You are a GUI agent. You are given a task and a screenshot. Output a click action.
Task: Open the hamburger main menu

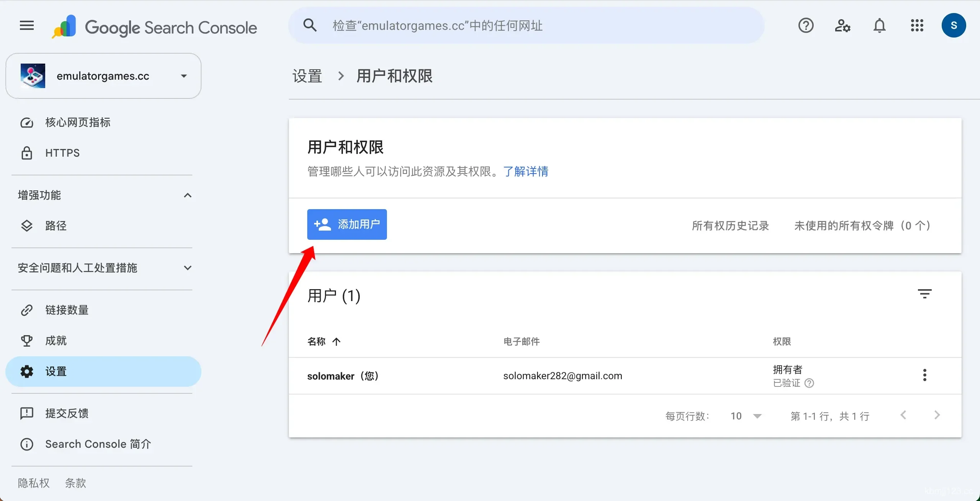coord(27,26)
